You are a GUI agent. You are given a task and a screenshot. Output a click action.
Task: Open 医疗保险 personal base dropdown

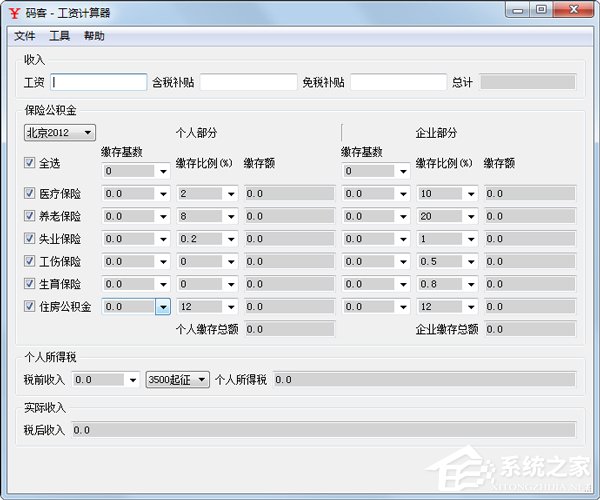pos(163,194)
